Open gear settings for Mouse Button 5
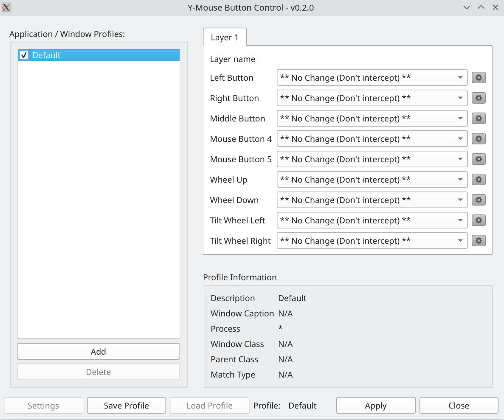Screen dimensions: 504x420 click(479, 159)
